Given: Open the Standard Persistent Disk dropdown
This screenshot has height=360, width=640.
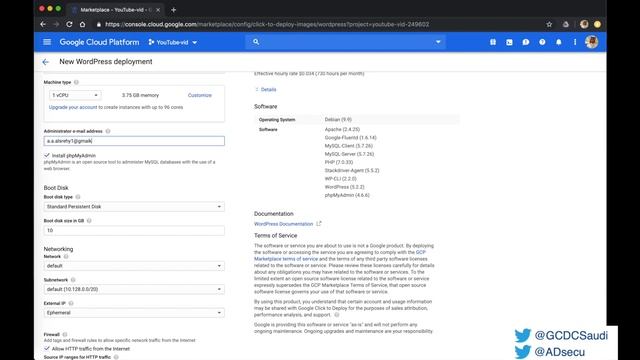Looking at the screenshot, I should click(134, 207).
